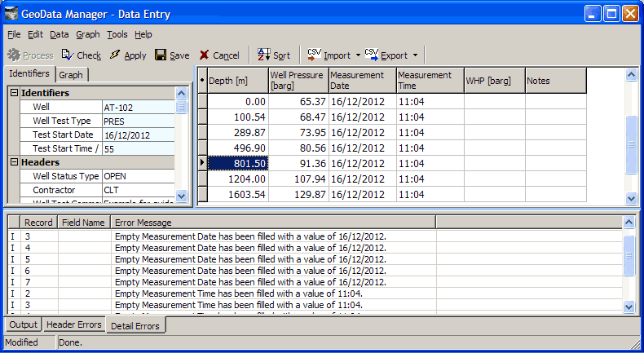The image size is (644, 353).
Task: Click the Apply pencil icon
Action: click(115, 55)
